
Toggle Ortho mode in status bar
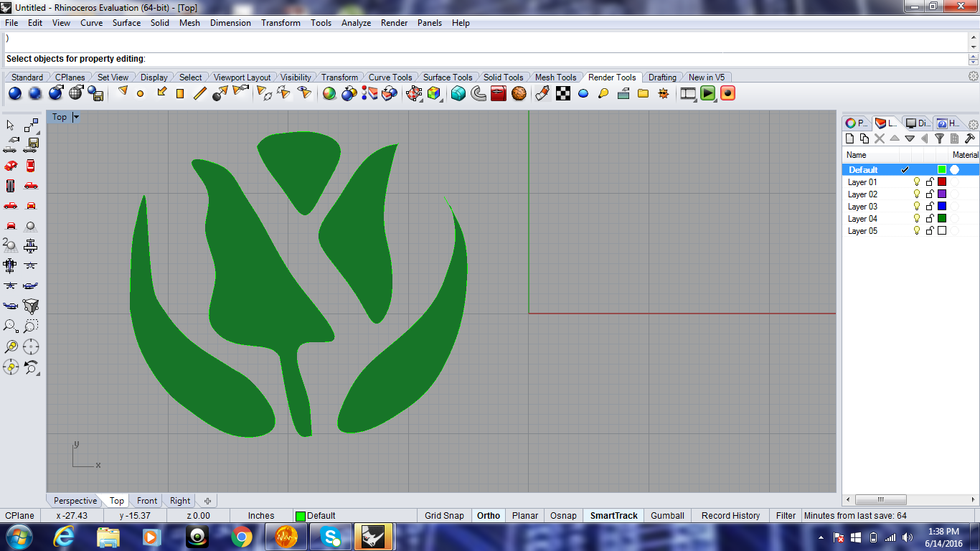tap(489, 515)
